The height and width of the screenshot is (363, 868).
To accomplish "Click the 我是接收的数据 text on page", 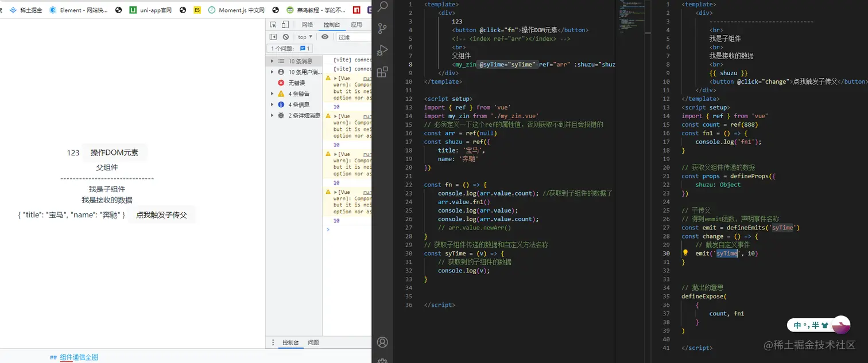I will tap(107, 200).
